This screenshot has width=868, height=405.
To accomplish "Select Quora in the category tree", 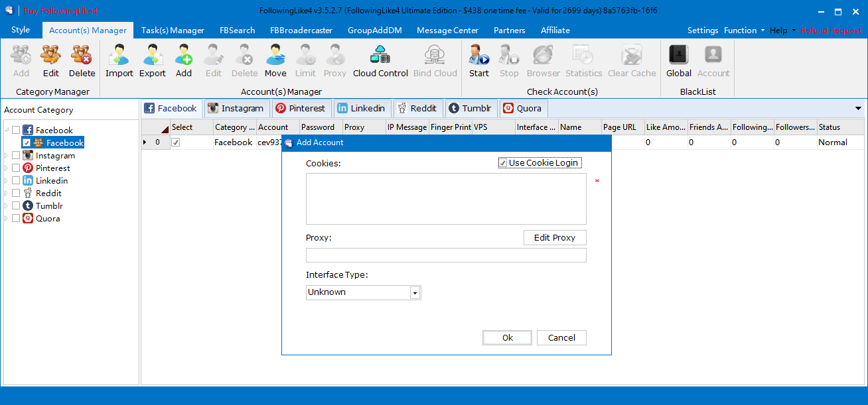I will click(48, 219).
